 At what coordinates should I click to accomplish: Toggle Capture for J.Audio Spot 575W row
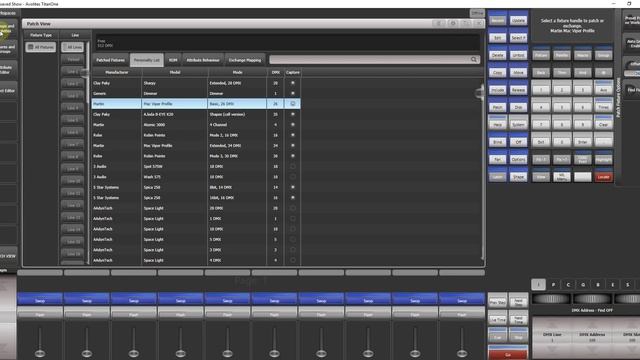[x=293, y=167]
